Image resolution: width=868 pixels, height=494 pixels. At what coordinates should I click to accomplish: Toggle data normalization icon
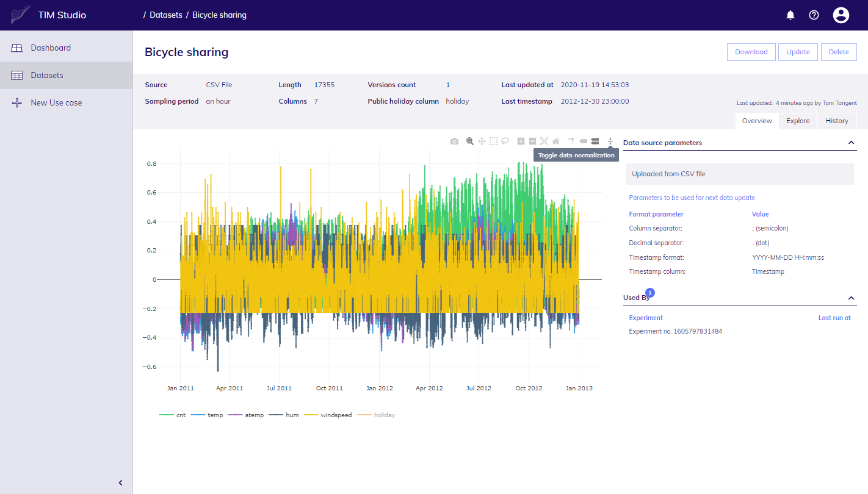610,141
